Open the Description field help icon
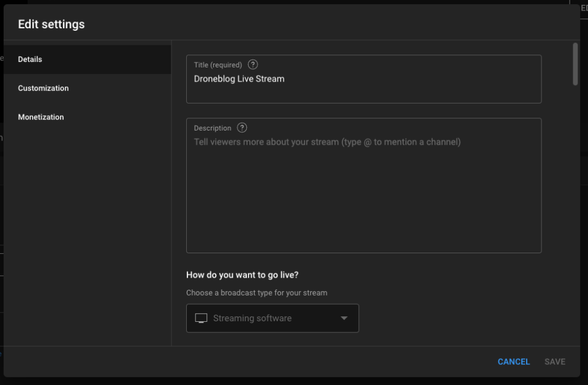The width and height of the screenshot is (588, 385). pyautogui.click(x=242, y=128)
